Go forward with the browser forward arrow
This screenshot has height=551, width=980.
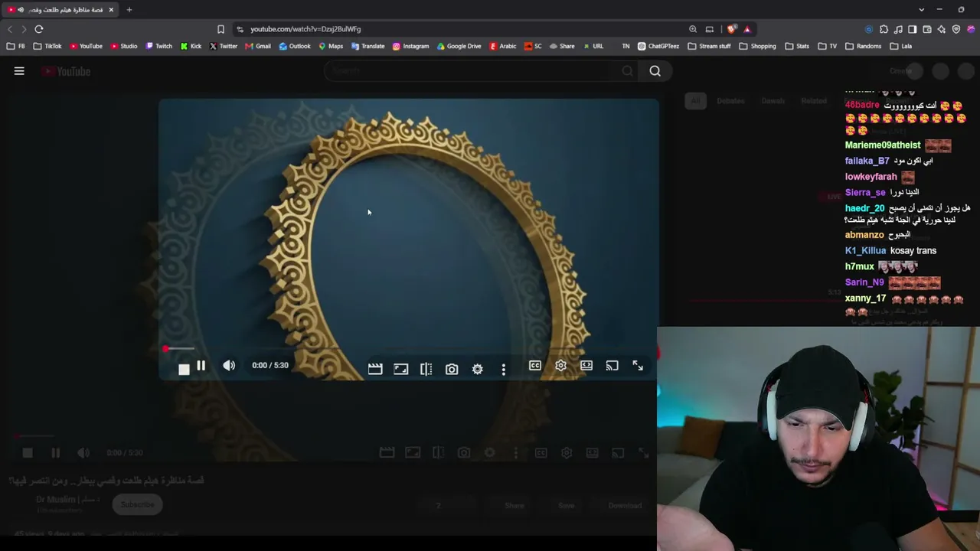(x=24, y=29)
